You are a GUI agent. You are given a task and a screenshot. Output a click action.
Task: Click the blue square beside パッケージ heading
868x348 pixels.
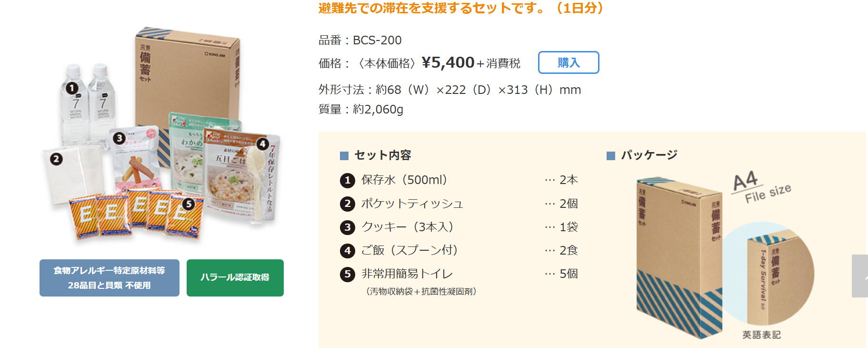tap(611, 156)
